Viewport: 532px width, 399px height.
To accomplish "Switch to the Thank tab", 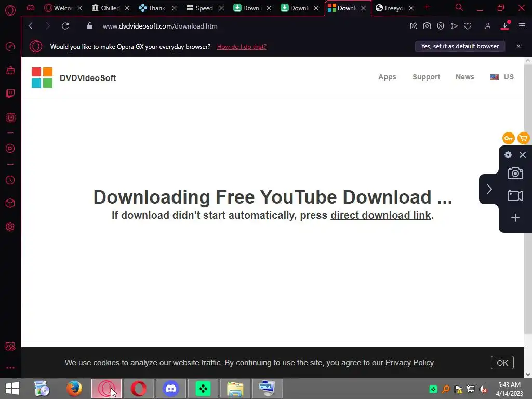I will point(152,8).
